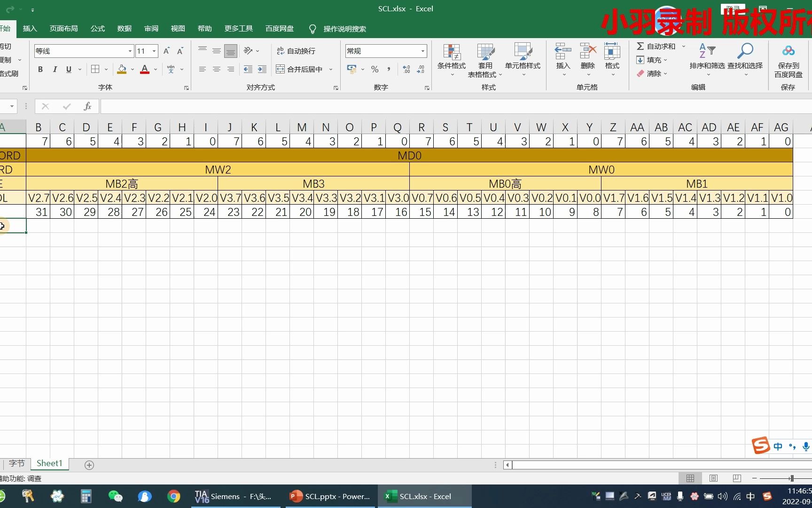Open number format dropdown (常规)

(423, 51)
